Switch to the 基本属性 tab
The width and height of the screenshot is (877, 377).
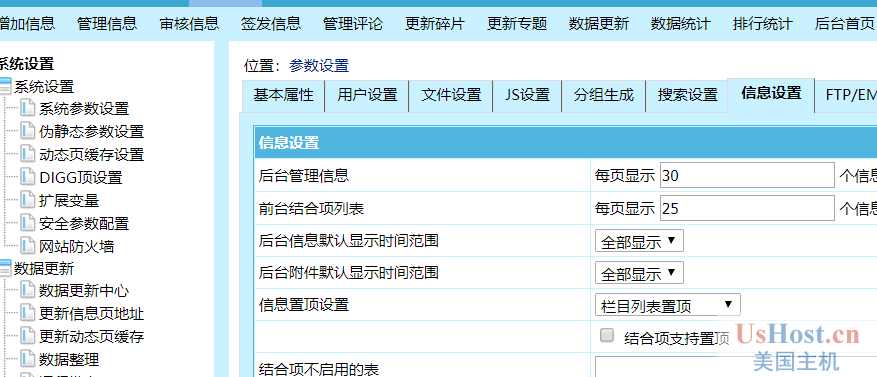tap(283, 95)
